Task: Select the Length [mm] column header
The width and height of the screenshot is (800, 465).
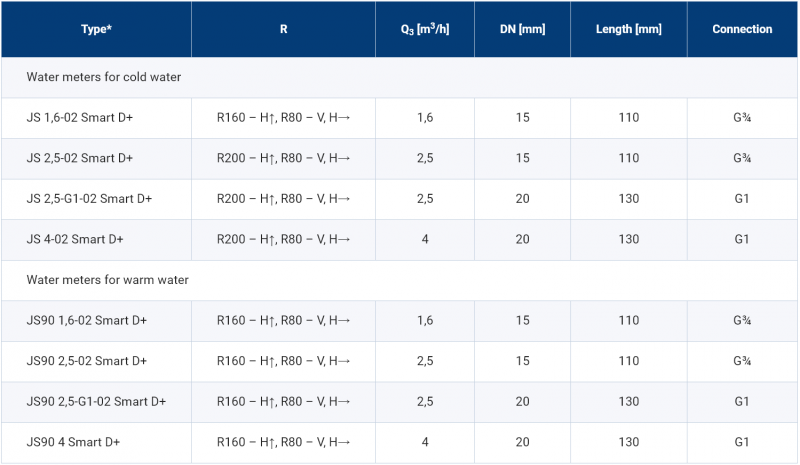Action: click(629, 29)
